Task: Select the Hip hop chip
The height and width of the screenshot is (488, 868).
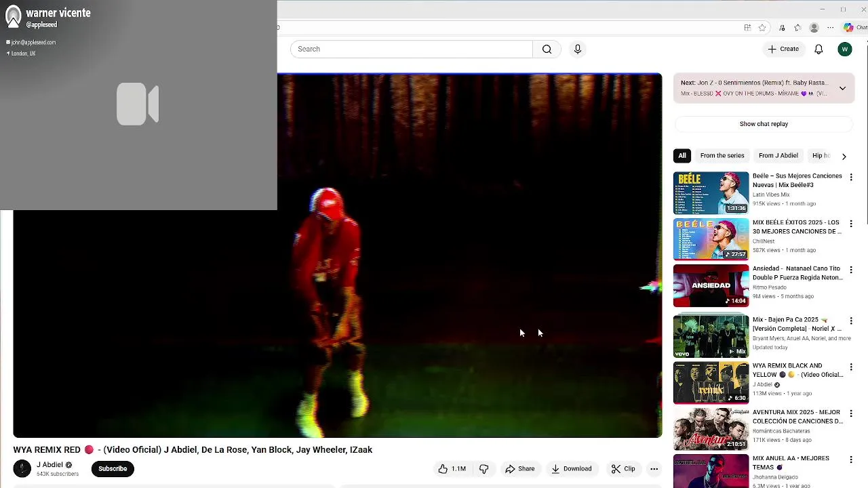Action: click(x=821, y=156)
